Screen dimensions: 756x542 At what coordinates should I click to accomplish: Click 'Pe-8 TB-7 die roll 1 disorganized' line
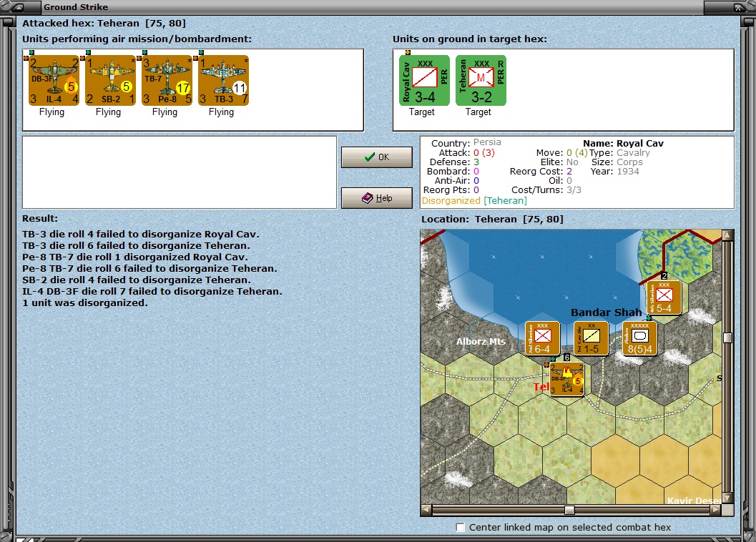click(135, 257)
